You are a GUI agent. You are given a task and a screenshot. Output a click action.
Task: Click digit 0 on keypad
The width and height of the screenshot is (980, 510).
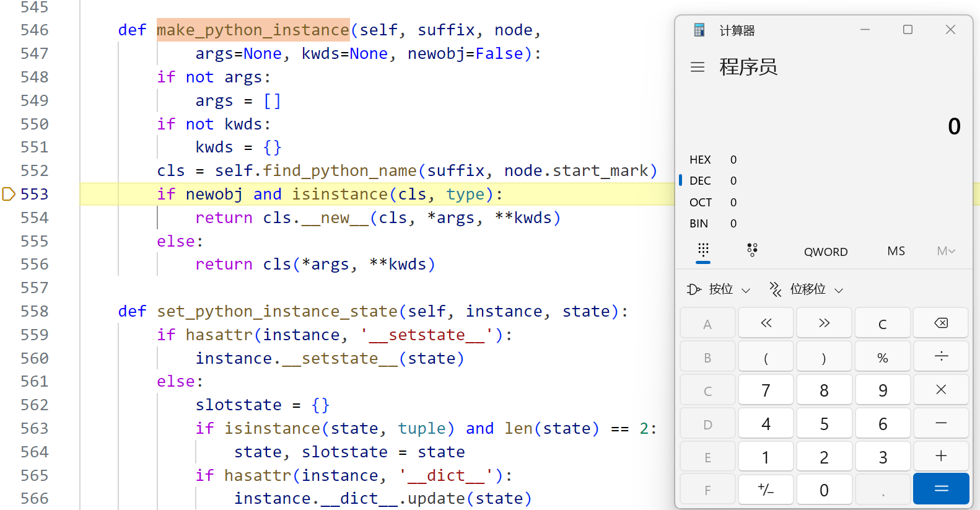coord(824,489)
